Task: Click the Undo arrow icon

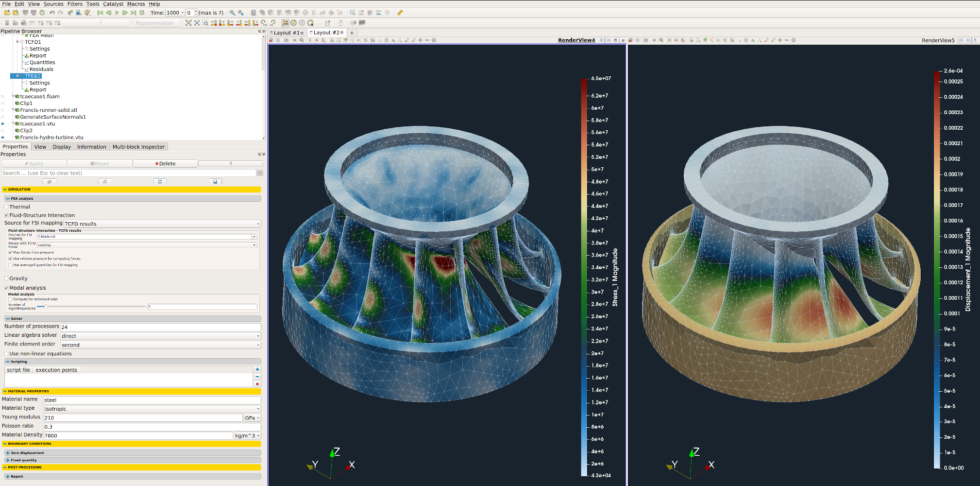Action: point(52,13)
